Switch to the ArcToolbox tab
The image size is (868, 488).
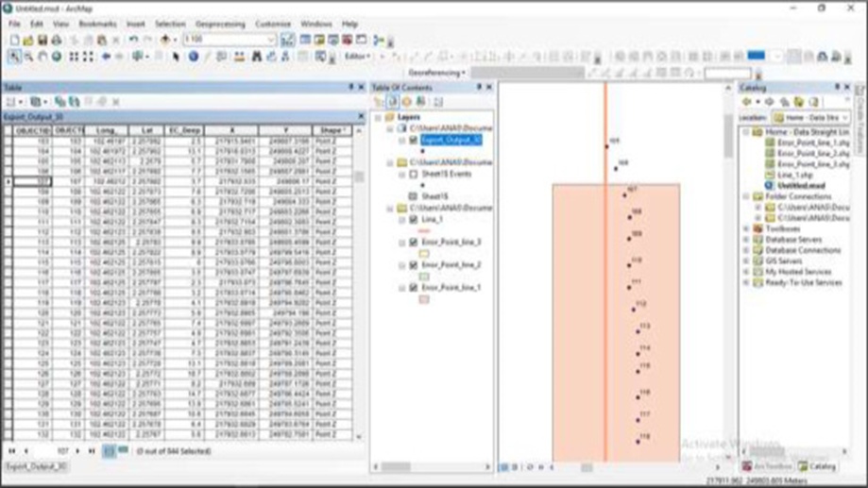[x=768, y=466]
